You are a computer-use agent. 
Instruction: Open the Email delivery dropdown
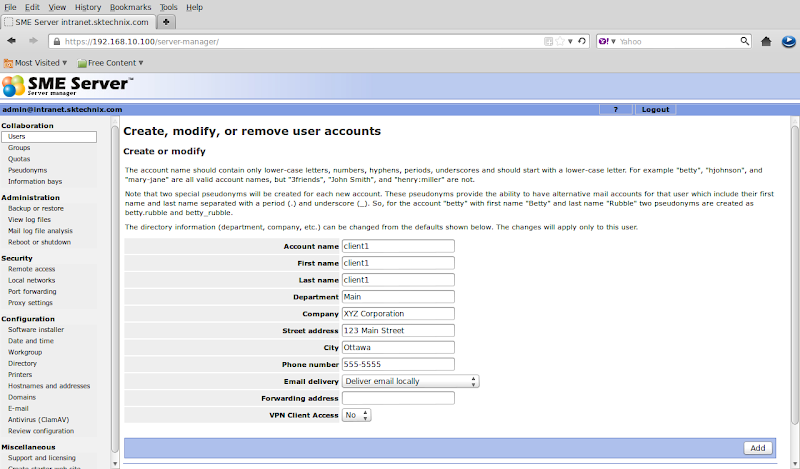point(410,381)
